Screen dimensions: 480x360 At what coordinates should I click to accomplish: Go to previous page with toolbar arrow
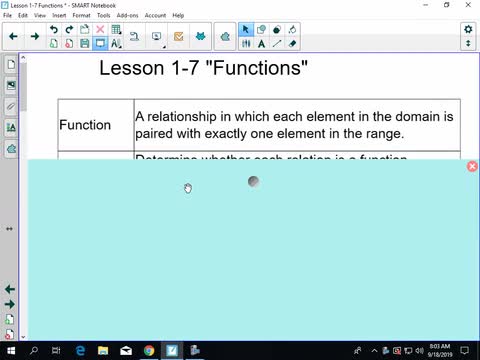[13, 36]
